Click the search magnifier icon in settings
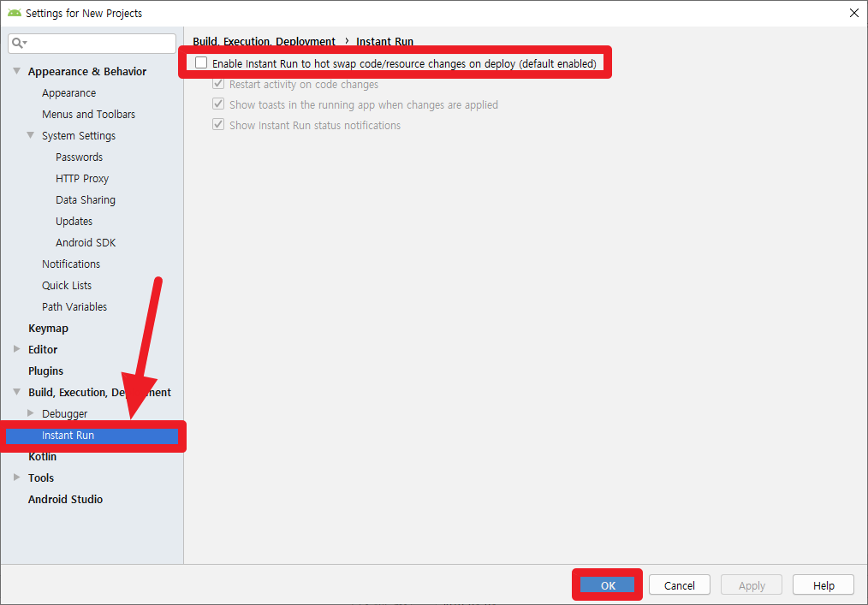Viewport: 868px width, 605px height. [x=19, y=43]
